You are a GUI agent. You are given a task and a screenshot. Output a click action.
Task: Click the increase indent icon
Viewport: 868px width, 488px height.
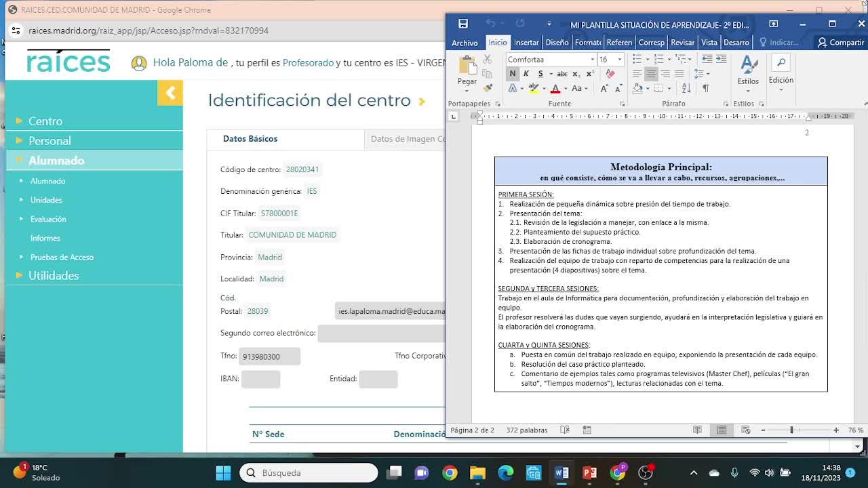(722, 60)
